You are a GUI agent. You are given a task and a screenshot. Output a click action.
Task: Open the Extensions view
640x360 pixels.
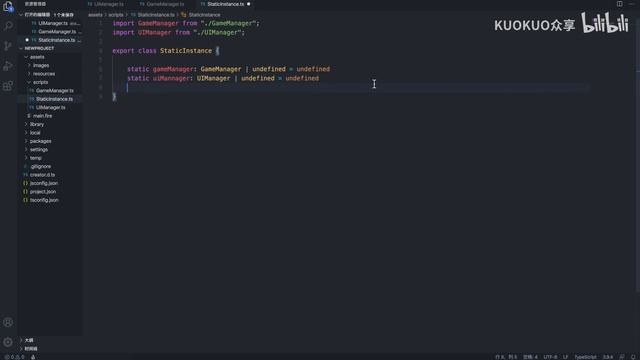point(8,86)
